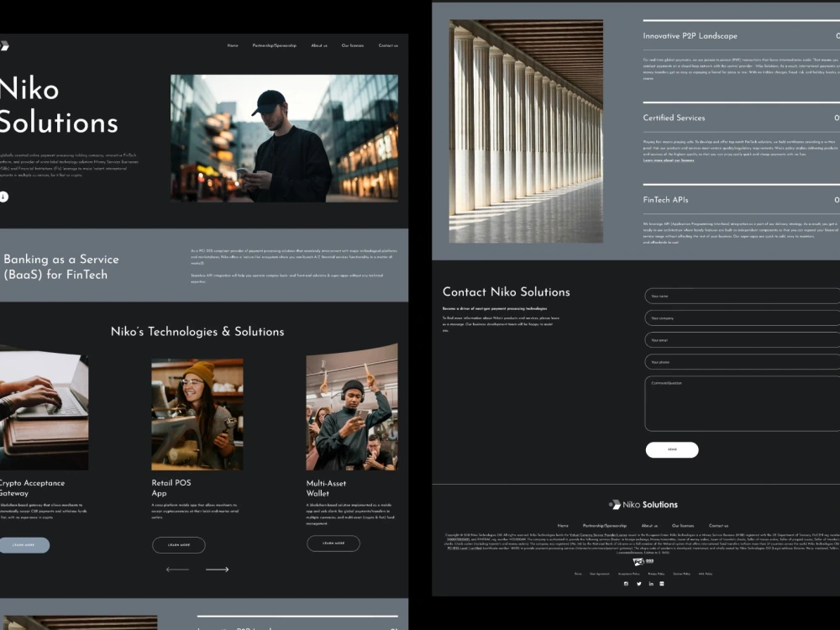
Task: Click the round down-arrow icon in hero
Action: click(3, 197)
